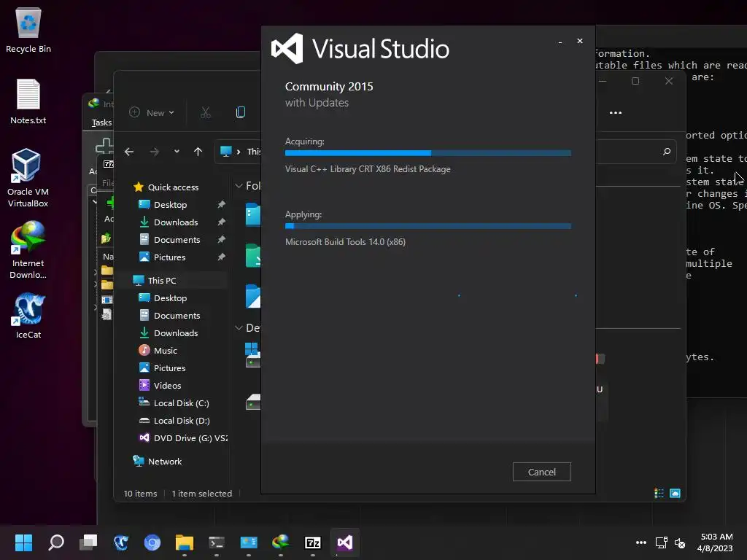
Task: Click the pin icon next to Documents
Action: (x=222, y=239)
